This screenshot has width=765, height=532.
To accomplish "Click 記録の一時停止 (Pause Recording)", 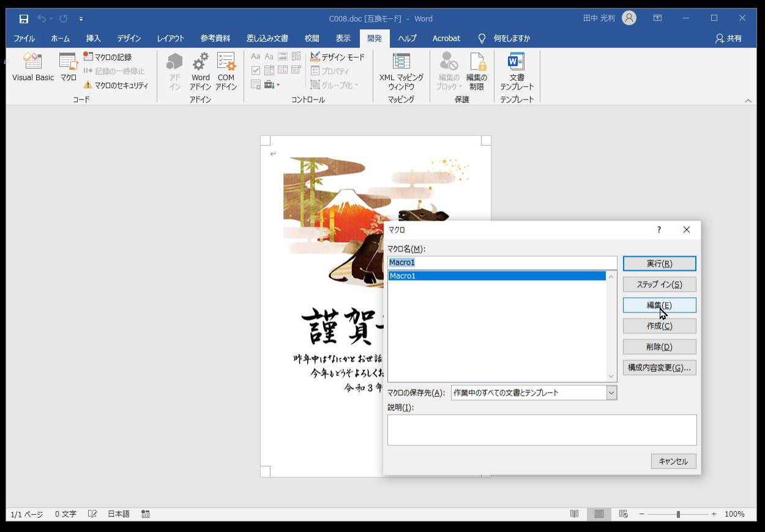I will point(114,71).
